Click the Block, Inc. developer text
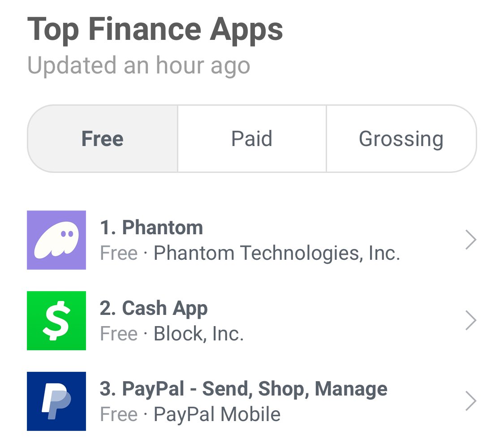 (198, 334)
